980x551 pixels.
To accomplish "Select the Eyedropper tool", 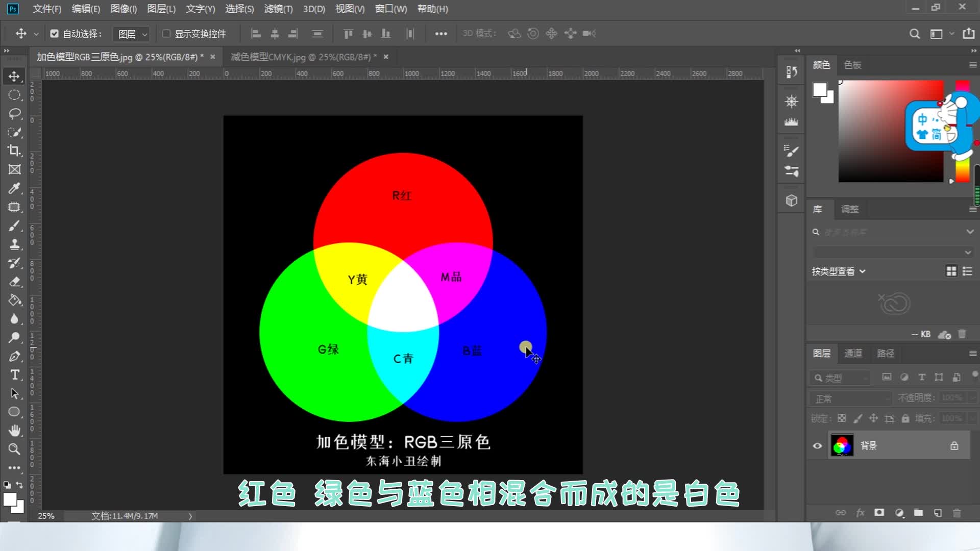I will pos(14,188).
